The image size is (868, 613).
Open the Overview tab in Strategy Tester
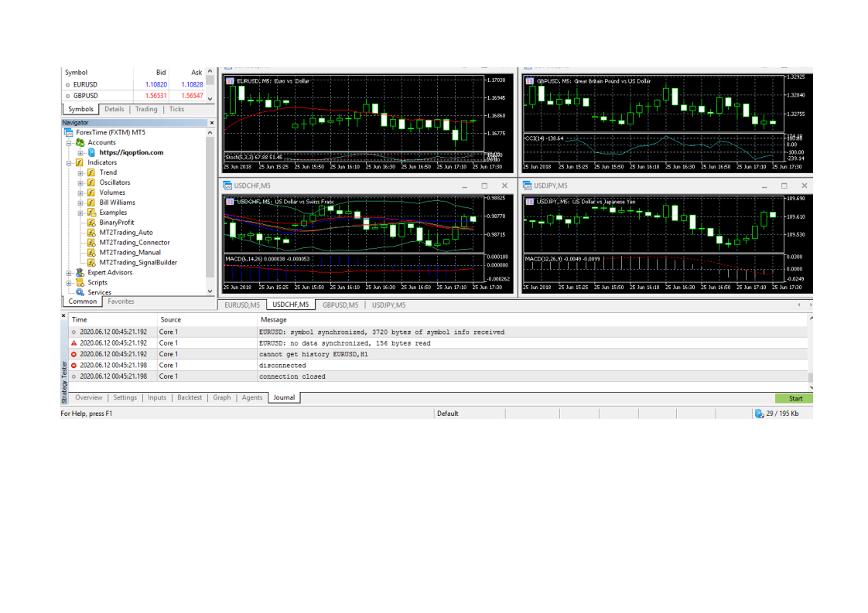point(89,398)
